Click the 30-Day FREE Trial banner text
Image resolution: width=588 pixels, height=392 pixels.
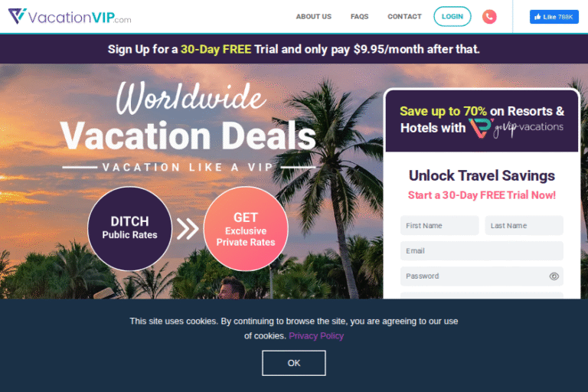[294, 49]
